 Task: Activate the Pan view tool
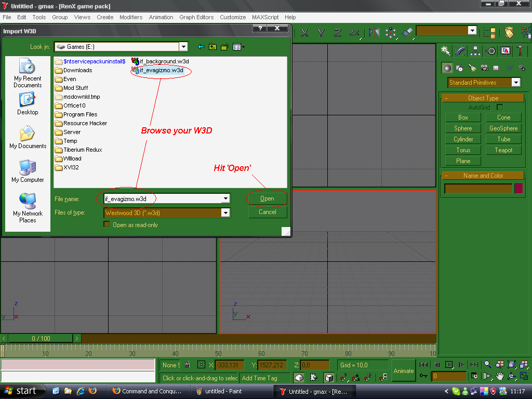[x=500, y=376]
